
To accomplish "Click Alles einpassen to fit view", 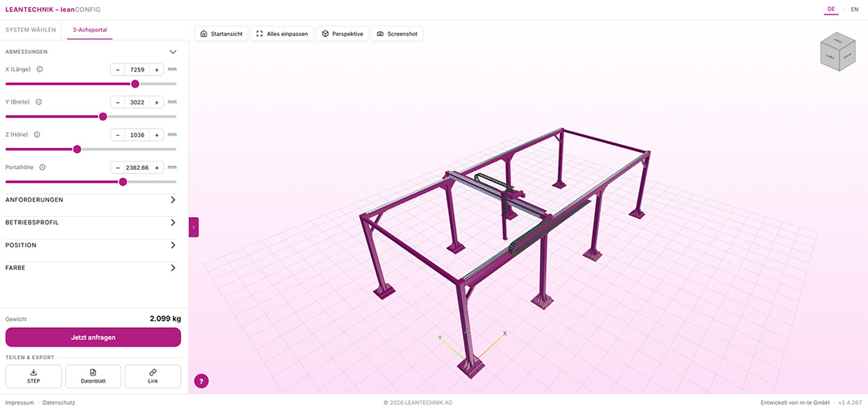I will click(282, 34).
